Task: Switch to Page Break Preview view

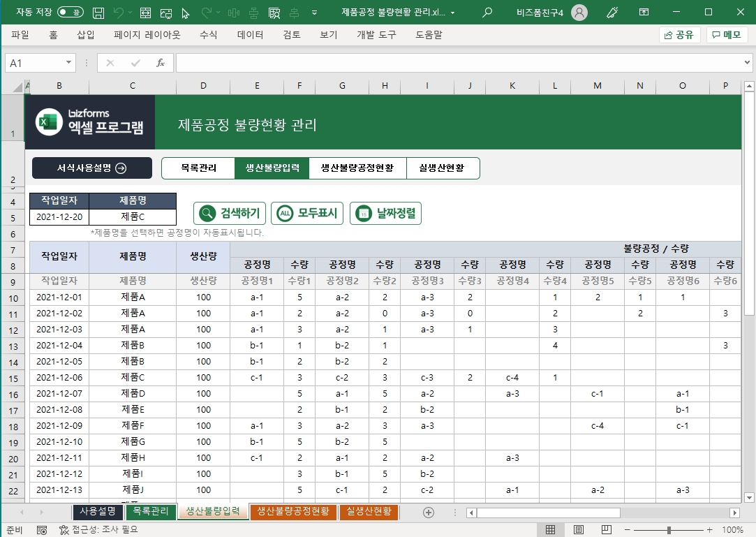Action: [607, 530]
